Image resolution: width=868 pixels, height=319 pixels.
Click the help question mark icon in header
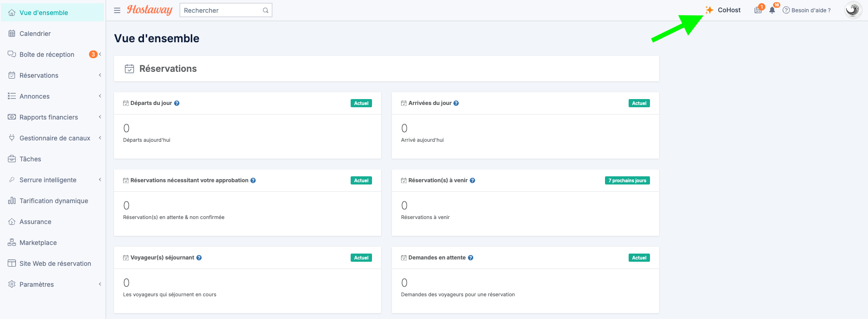pos(786,10)
